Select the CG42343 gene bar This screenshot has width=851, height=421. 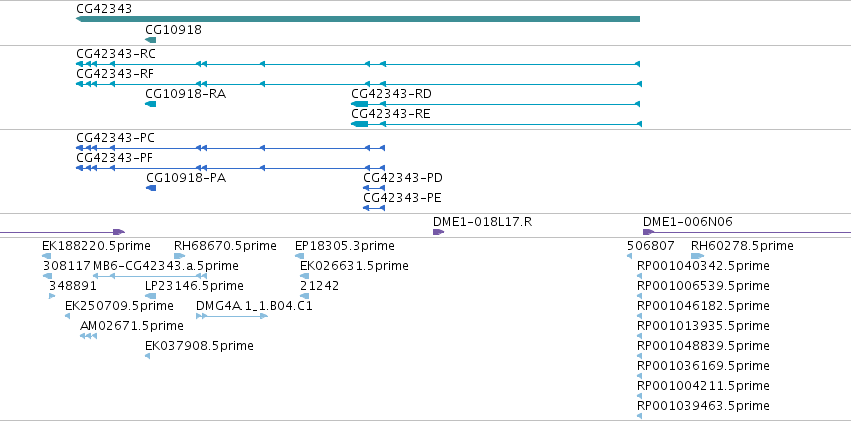[358, 19]
